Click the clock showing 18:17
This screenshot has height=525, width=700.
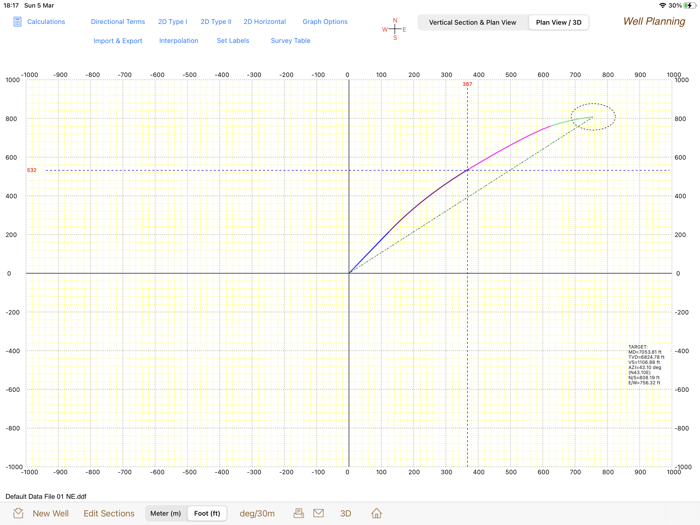[11, 5]
